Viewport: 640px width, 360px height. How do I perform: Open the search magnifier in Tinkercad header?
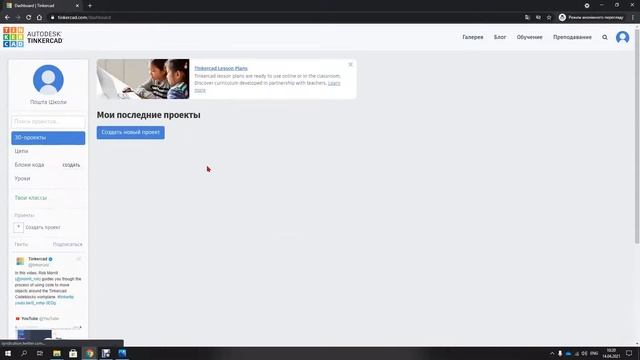604,37
